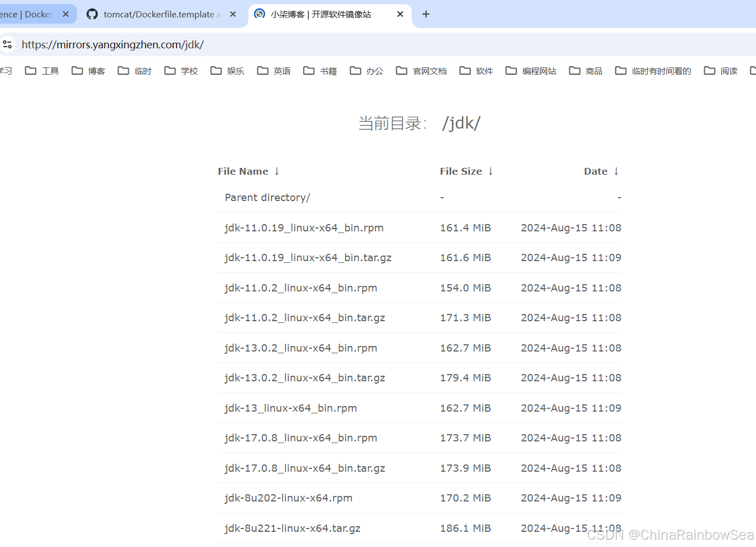Open a new browser tab

pos(425,15)
